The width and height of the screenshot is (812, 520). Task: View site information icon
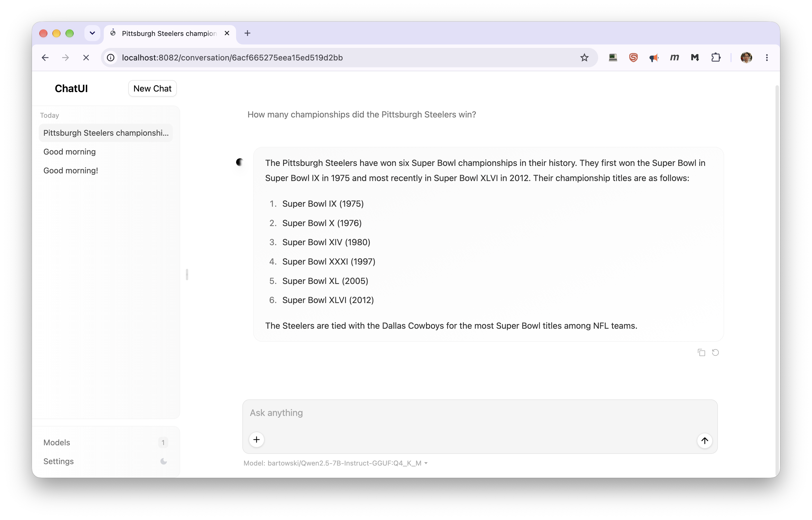(111, 58)
